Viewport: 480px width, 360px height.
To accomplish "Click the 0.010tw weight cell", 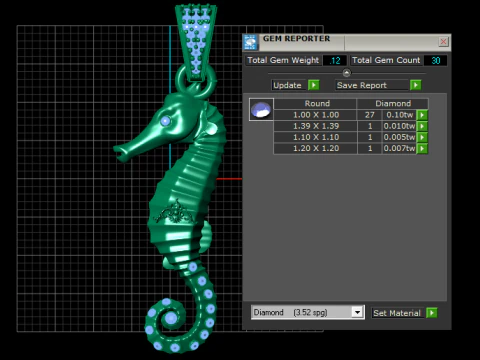I will click(399, 126).
